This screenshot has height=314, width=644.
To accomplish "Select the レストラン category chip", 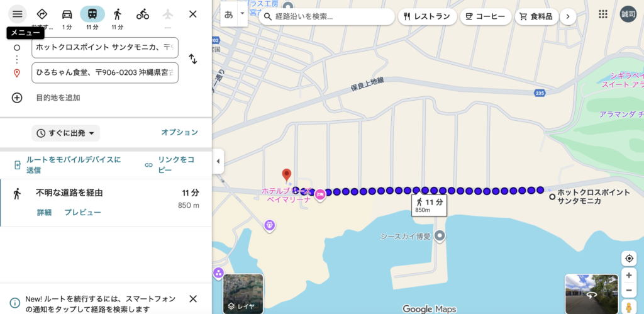I will pos(427,17).
